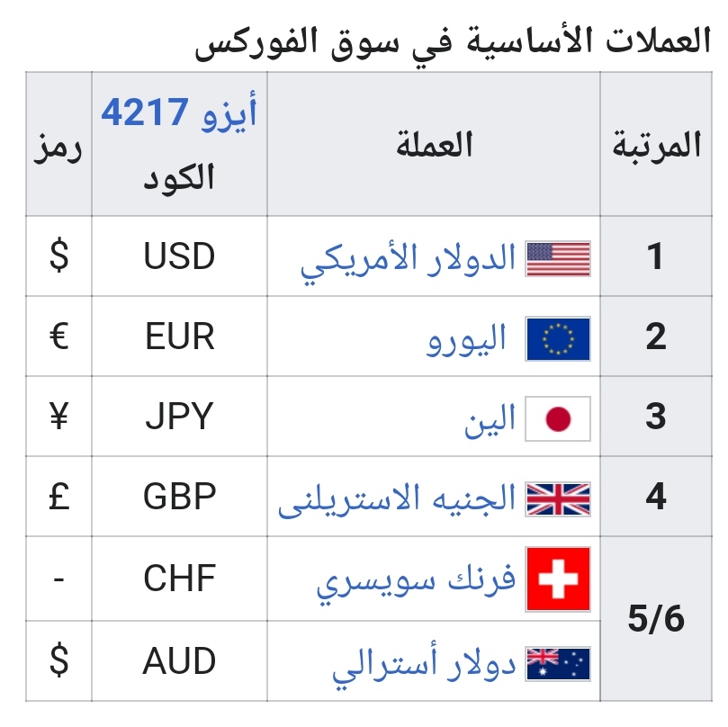728x727 pixels.
Task: Click the United Kingdom flag icon
Action: (558, 498)
